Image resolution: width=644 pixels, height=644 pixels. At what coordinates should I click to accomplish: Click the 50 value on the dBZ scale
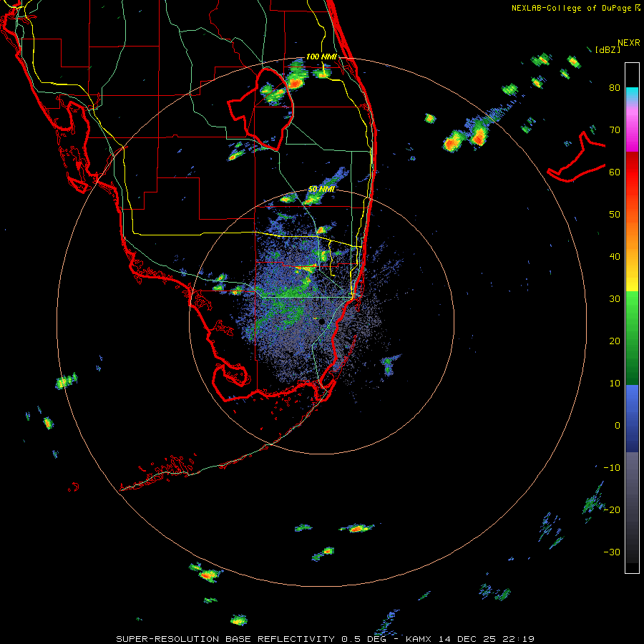tap(615, 215)
